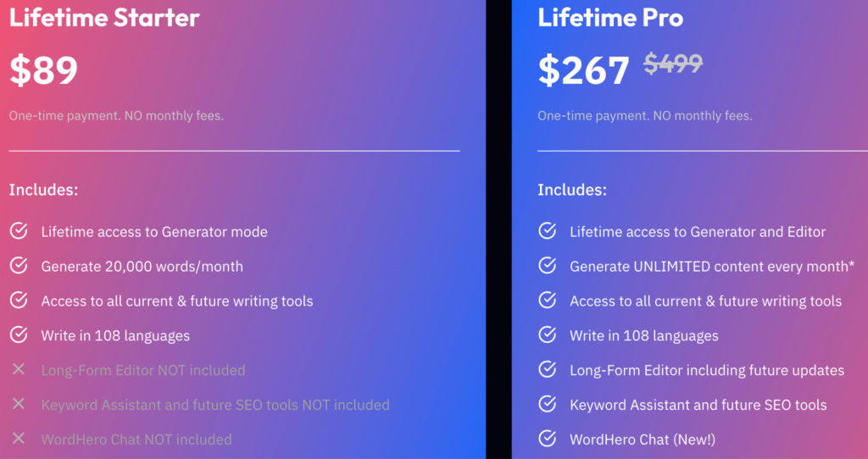Screen dimensions: 868x459
Task: Click the Lifetime Pro plan heading
Action: pyautogui.click(x=610, y=17)
